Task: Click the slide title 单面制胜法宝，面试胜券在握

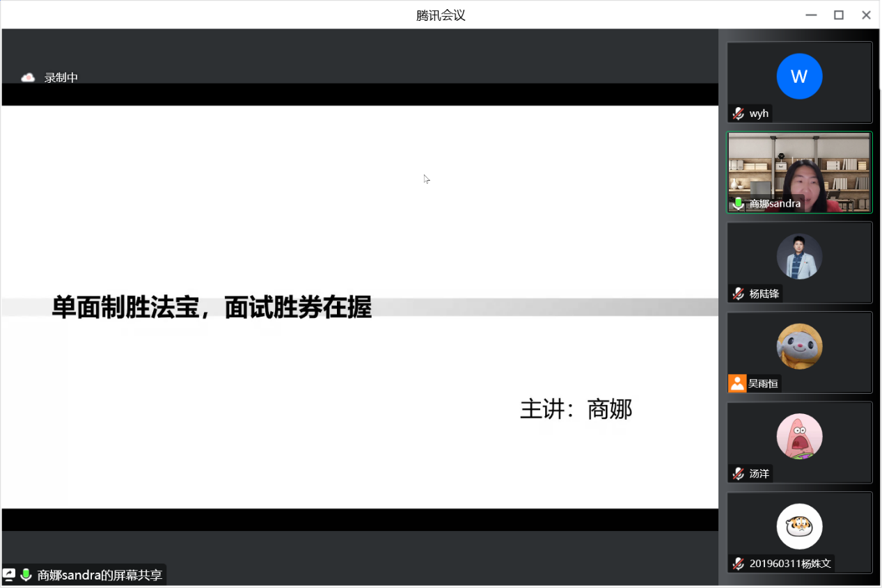Action: coord(212,307)
